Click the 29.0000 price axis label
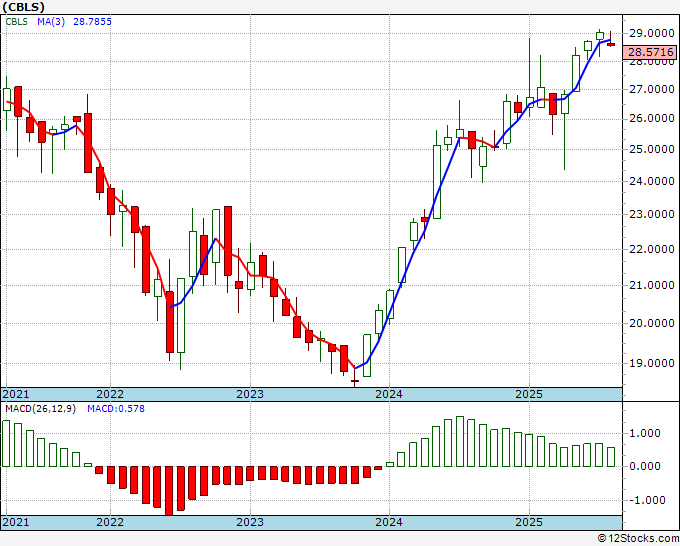 (x=652, y=33)
